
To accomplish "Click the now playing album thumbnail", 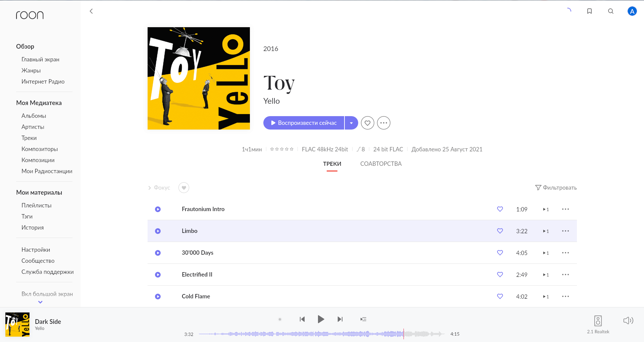I will [17, 325].
